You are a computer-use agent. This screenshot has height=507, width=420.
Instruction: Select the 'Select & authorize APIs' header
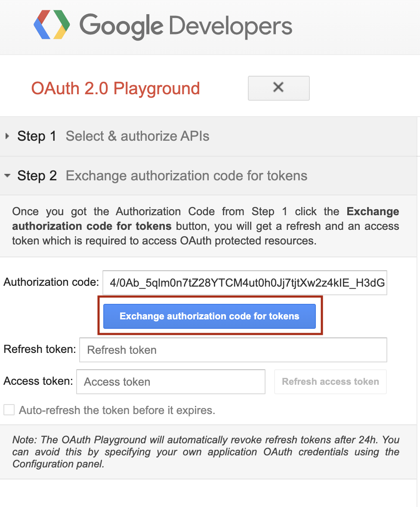(137, 136)
